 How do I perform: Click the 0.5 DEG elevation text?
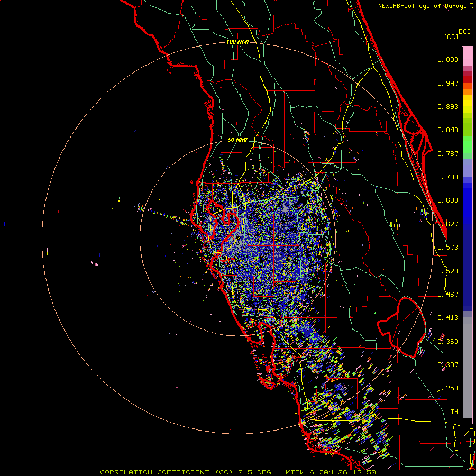pyautogui.click(x=254, y=472)
